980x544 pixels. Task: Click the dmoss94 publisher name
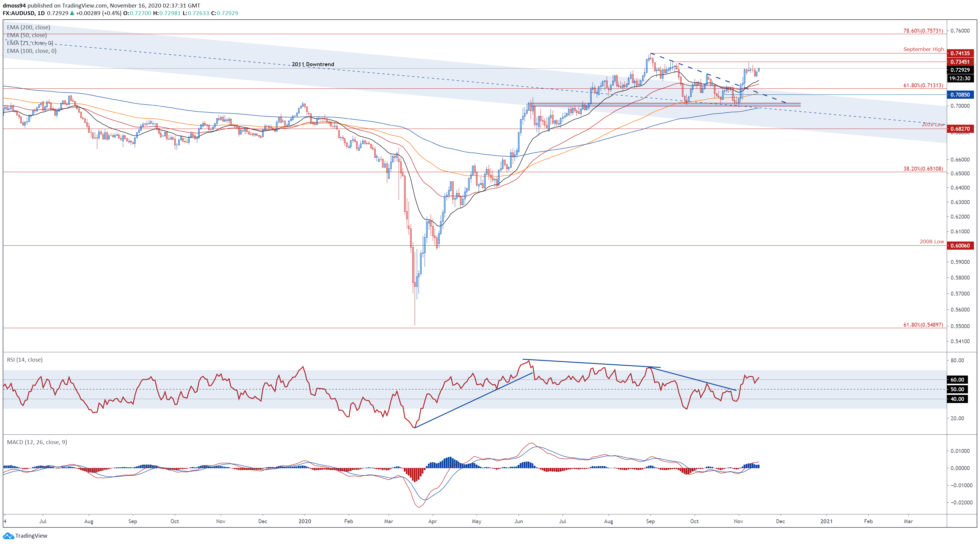(x=14, y=5)
